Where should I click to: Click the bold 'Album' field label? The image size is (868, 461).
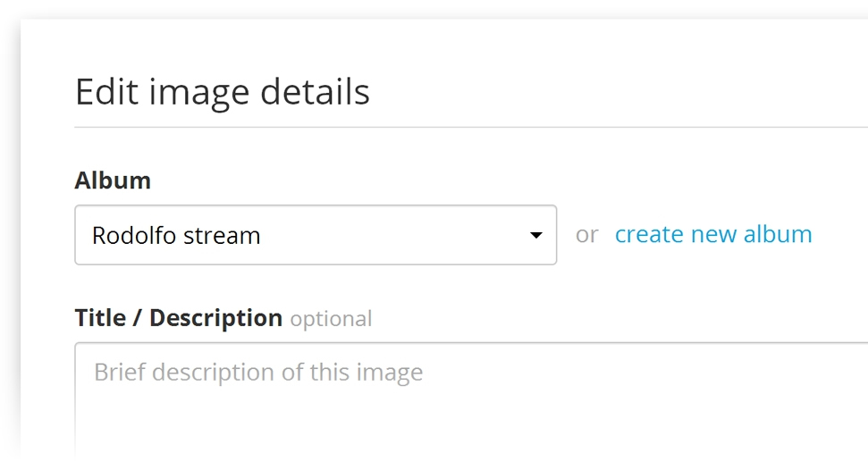click(x=113, y=180)
